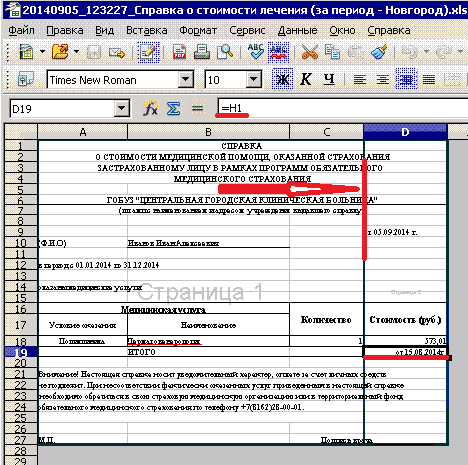468x465 pixels.
Task: Select row 17 header
Action: 21,325
